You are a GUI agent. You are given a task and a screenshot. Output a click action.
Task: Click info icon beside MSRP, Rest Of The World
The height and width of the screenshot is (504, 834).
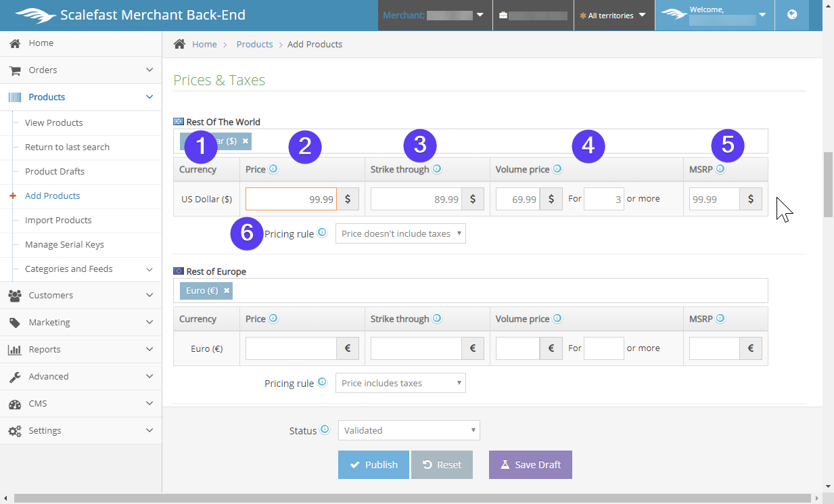pyautogui.click(x=720, y=169)
